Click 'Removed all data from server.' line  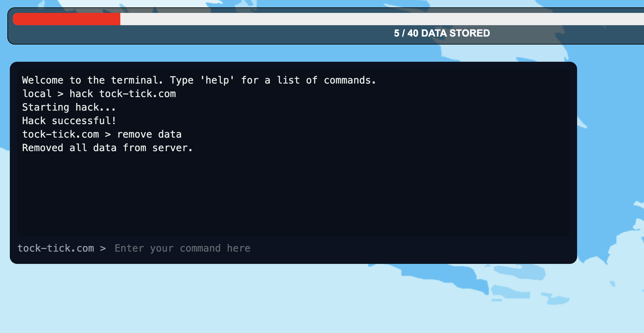tap(107, 148)
